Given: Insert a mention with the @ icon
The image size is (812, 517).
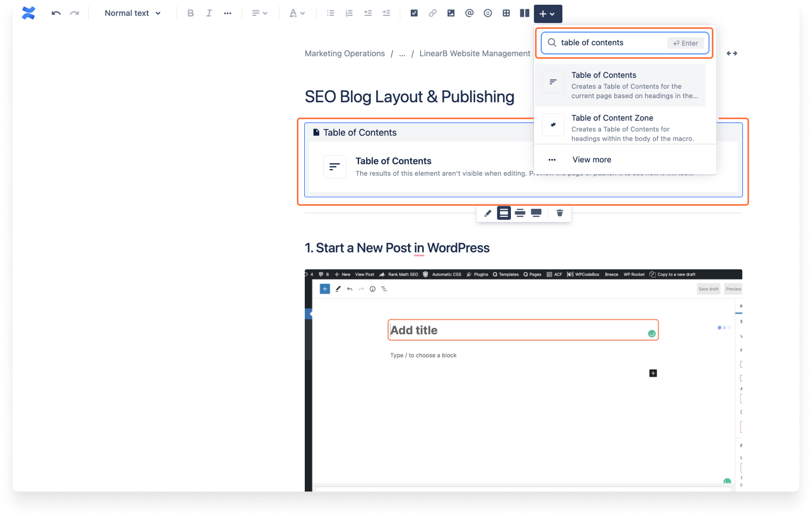Looking at the screenshot, I should 469,13.
